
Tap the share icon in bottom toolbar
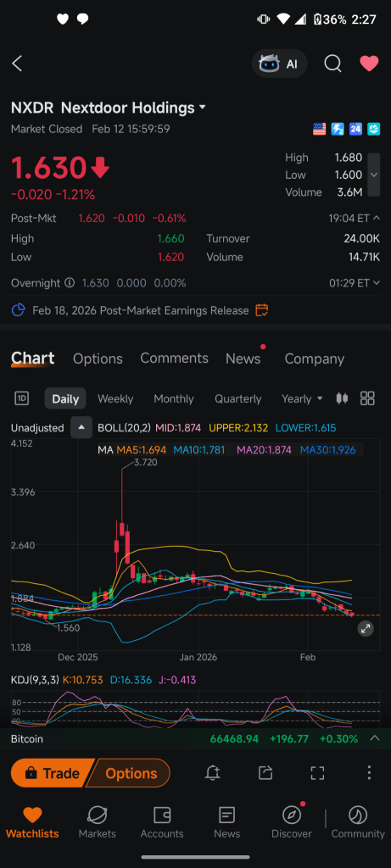[x=265, y=773]
